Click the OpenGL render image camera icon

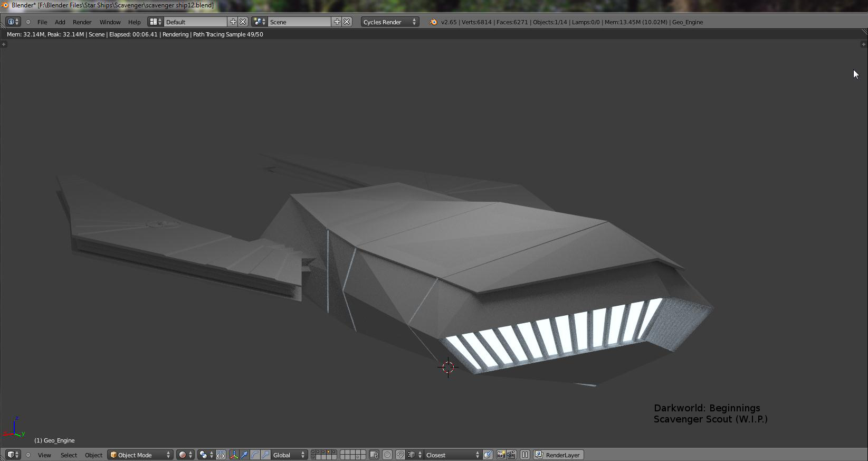coord(501,455)
